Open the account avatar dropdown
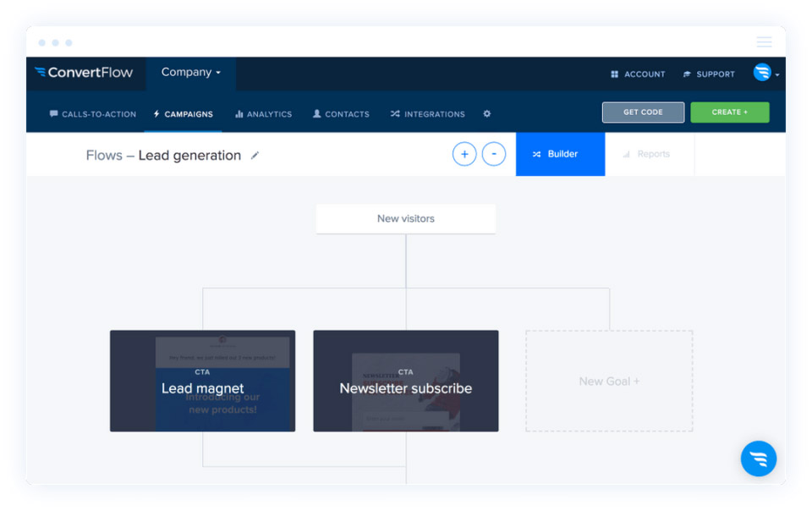The width and height of the screenshot is (812, 511). (x=764, y=74)
